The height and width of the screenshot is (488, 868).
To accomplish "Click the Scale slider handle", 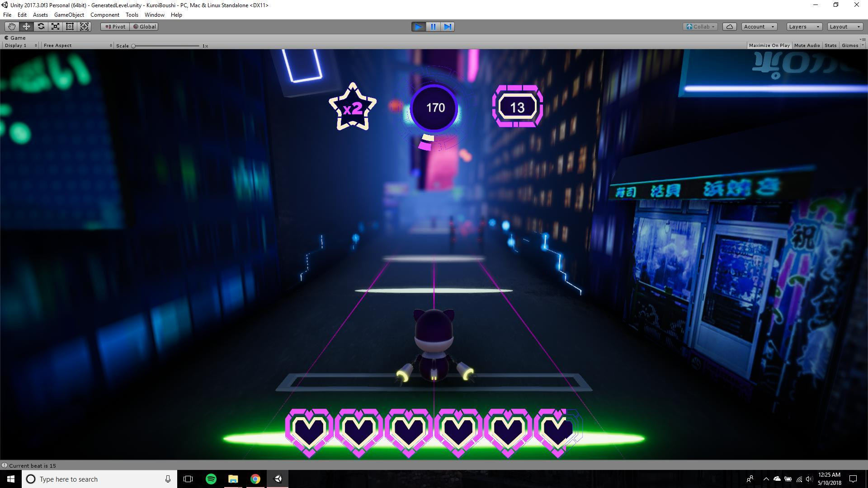I will click(x=133, y=46).
